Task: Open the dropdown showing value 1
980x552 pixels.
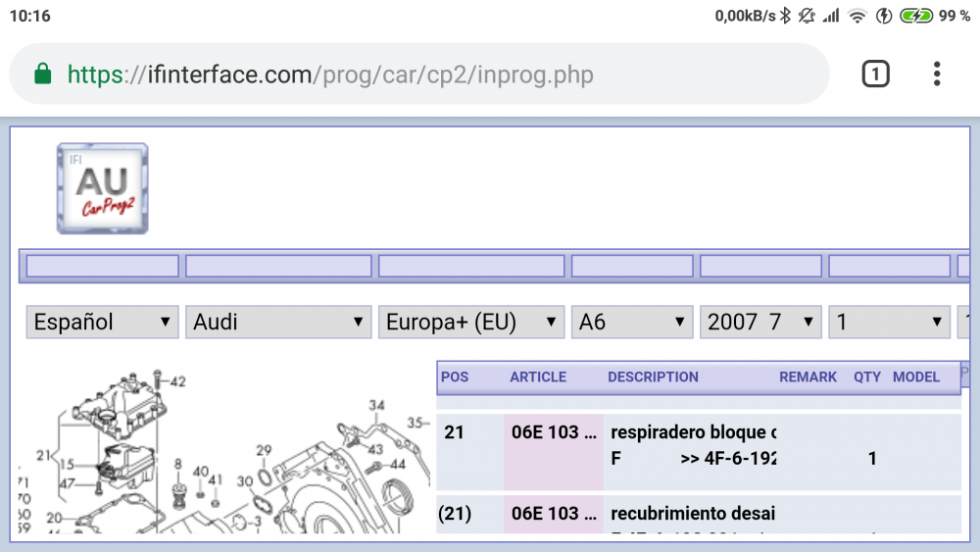Action: coord(890,322)
